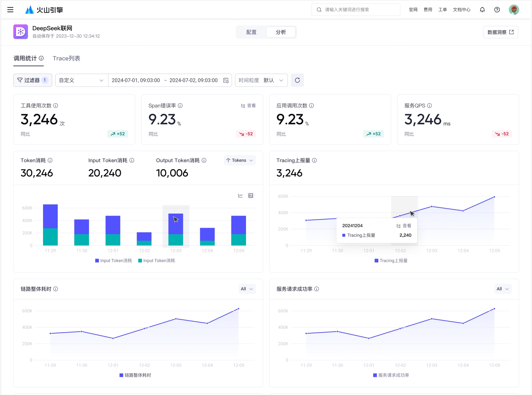Switch to the Trace列表 tab
Viewport: 532px width, 395px height.
coord(66,58)
